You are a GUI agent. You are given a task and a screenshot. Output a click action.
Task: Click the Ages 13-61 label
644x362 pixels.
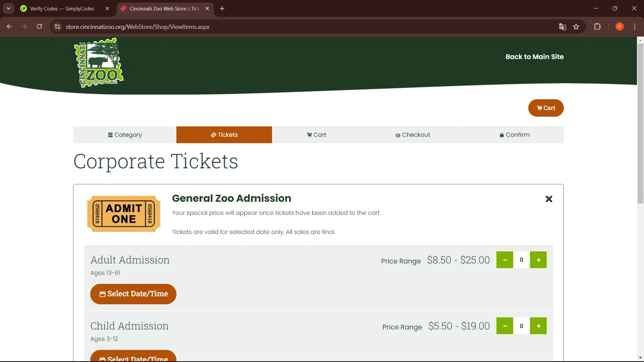105,273
